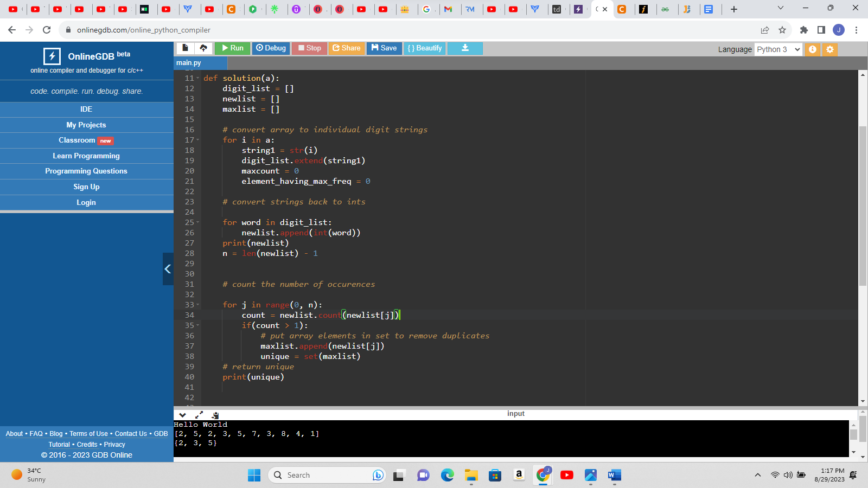Click the taskbar Search box
Image resolution: width=868 pixels, height=488 pixels.
point(327,476)
